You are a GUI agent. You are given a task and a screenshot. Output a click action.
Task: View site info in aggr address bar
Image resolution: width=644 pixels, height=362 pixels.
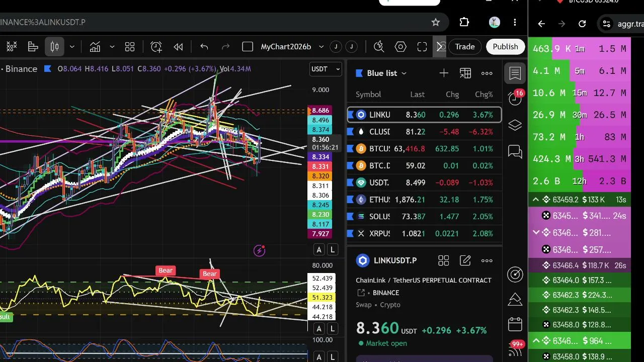[607, 24]
